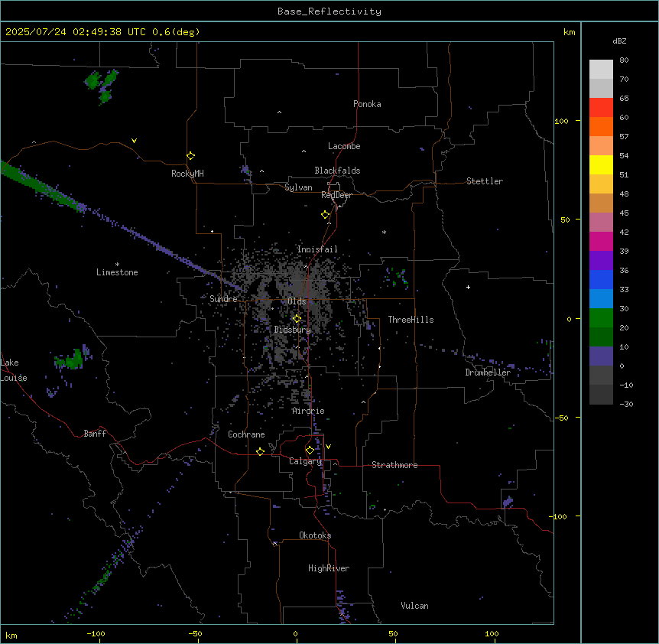Select the light blue 30-33 dBZ swatch
Viewport: 659px width, 644px height.
[x=601, y=299]
